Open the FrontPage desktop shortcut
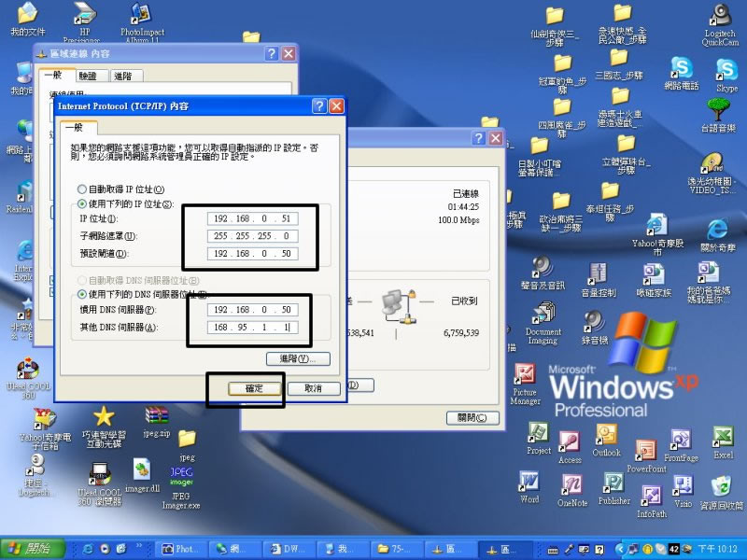The image size is (747, 560). click(x=682, y=446)
